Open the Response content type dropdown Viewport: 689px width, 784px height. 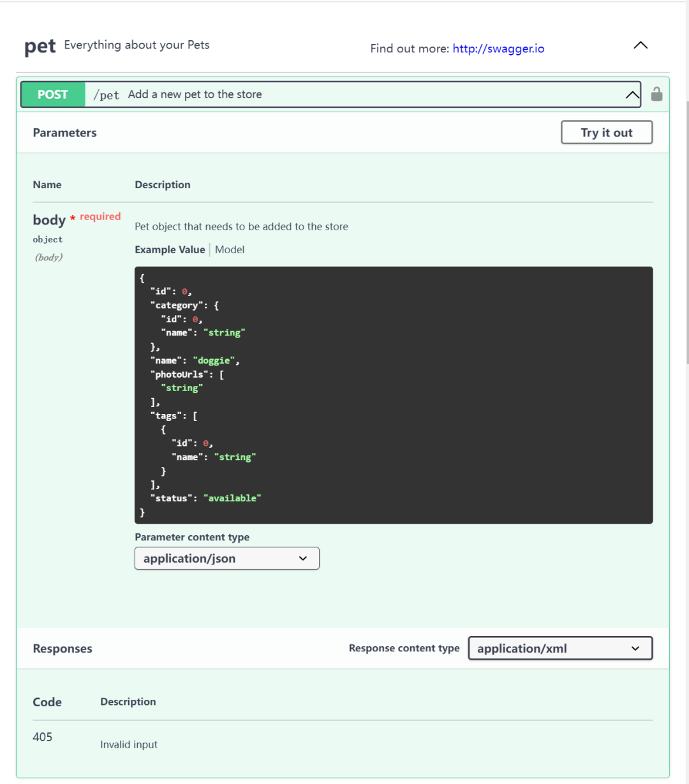[x=560, y=648]
